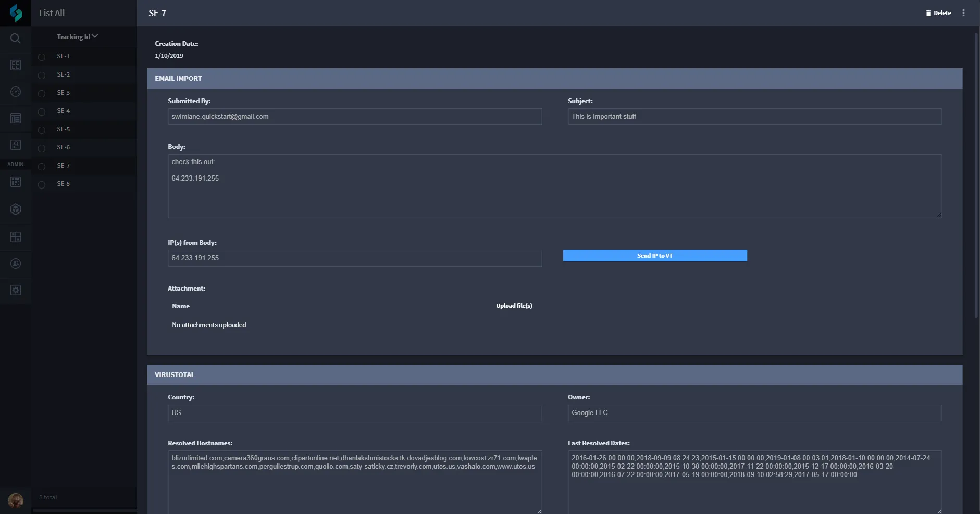Select the SE-2 record checkbox
The image size is (980, 514).
[42, 75]
